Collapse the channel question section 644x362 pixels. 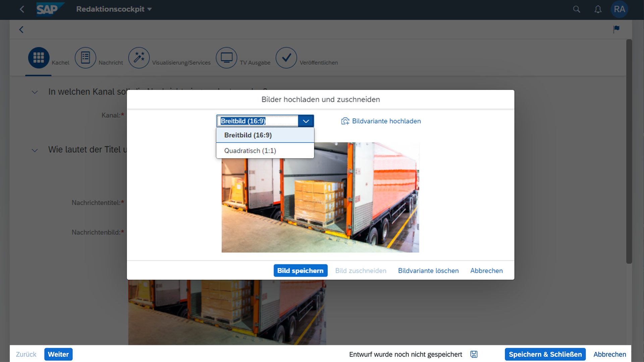35,92
